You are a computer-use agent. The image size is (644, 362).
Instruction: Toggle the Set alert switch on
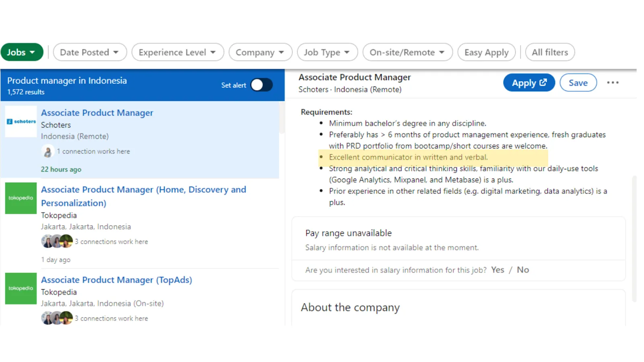(x=261, y=85)
